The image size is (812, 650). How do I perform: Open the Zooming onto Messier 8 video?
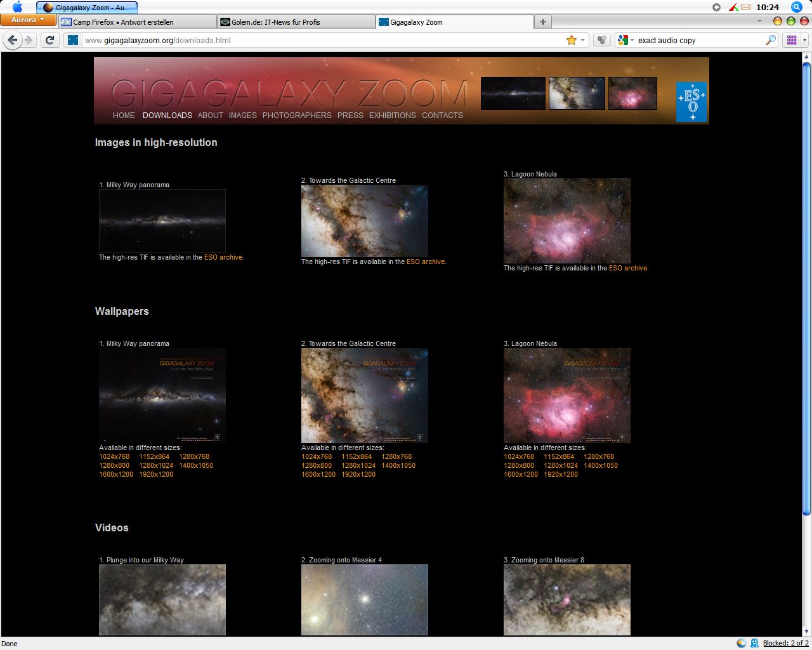coord(567,600)
